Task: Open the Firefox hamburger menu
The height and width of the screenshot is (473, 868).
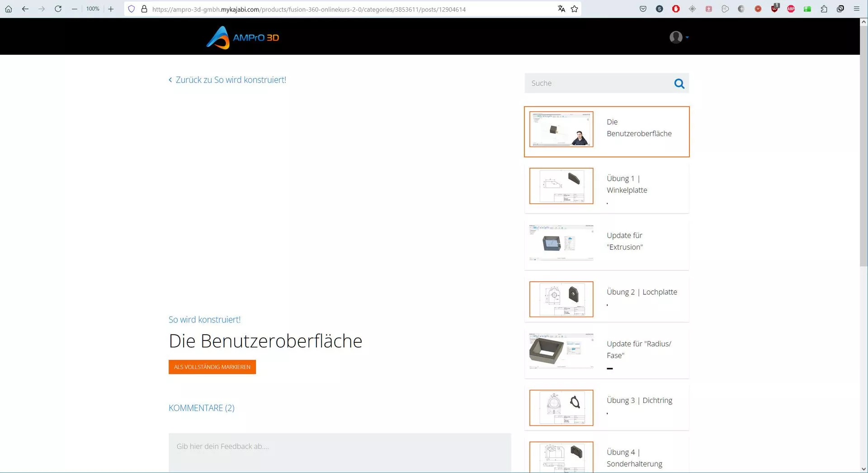Action: [x=856, y=9]
